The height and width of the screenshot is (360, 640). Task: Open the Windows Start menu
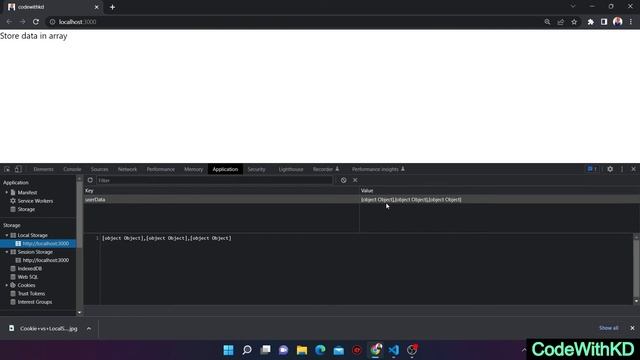pos(229,350)
